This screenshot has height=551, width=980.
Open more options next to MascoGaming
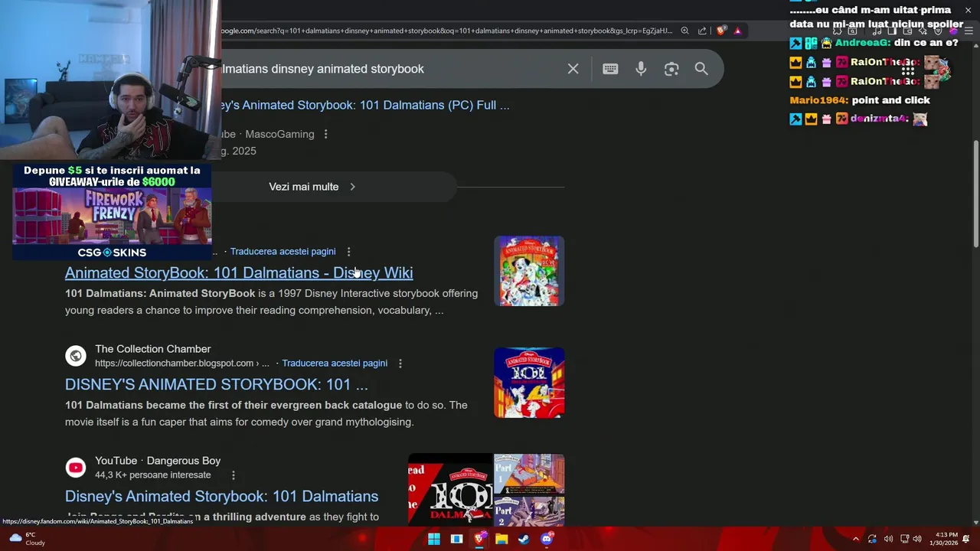[x=325, y=134]
